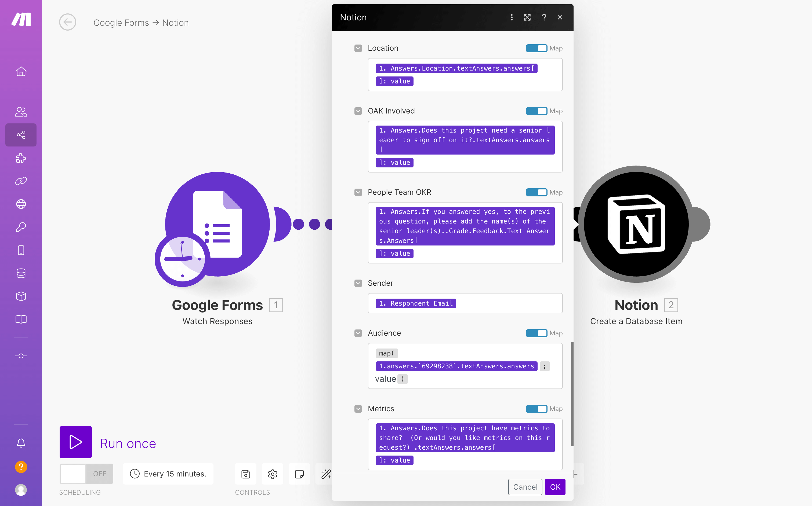Click the Run once play button
812x506 pixels.
[x=76, y=442]
